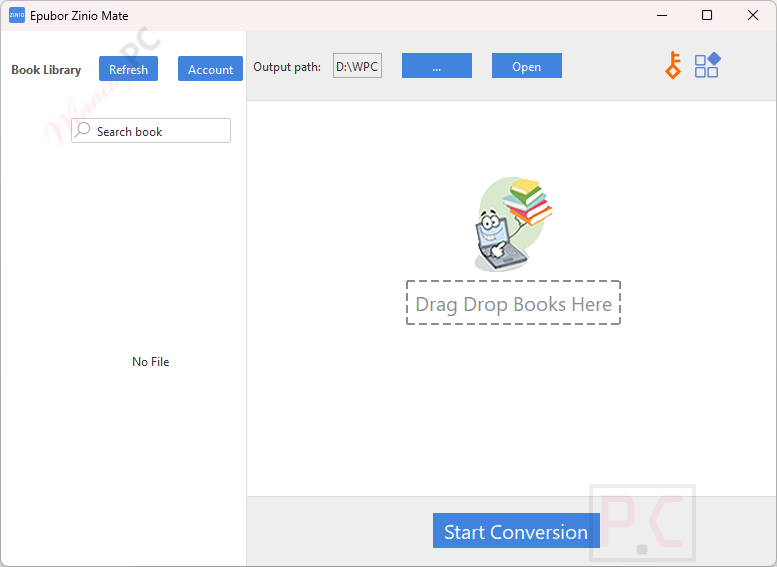The width and height of the screenshot is (777, 567).
Task: Open the blue squares apps icon
Action: 707,65
